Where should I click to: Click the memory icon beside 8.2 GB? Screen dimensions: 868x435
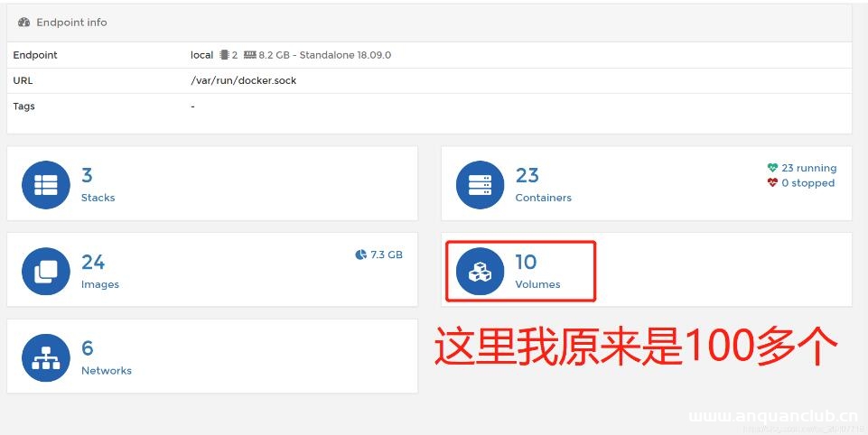(250, 55)
